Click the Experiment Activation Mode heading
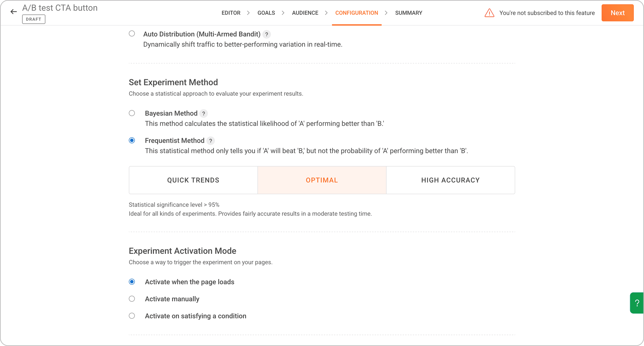The width and height of the screenshot is (644, 346). [x=182, y=251]
